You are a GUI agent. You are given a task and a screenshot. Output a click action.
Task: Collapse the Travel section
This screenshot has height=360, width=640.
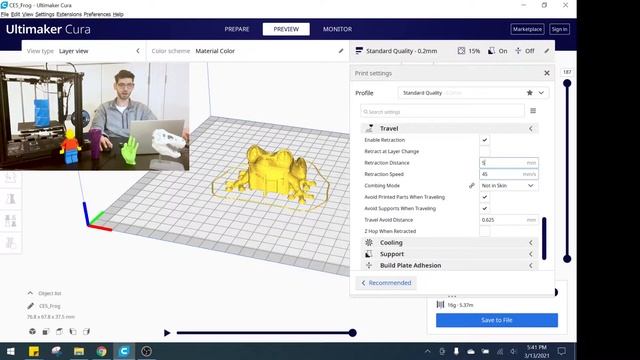(531, 128)
